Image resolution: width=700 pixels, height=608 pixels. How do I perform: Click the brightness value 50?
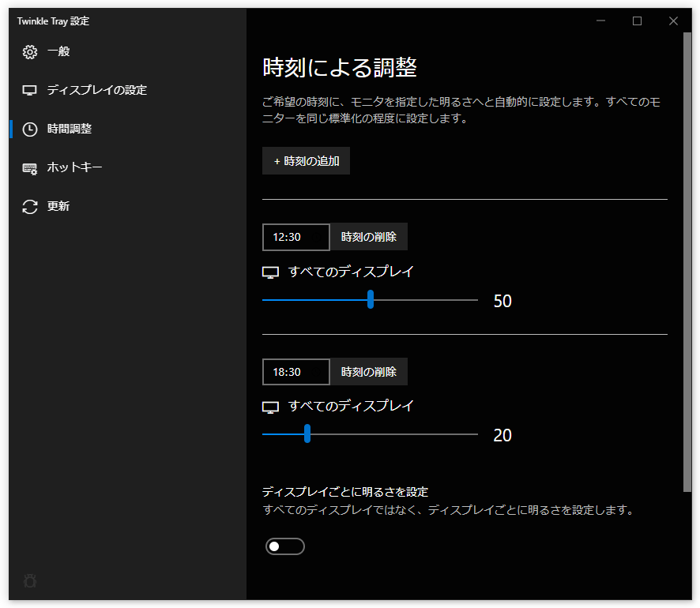point(502,302)
